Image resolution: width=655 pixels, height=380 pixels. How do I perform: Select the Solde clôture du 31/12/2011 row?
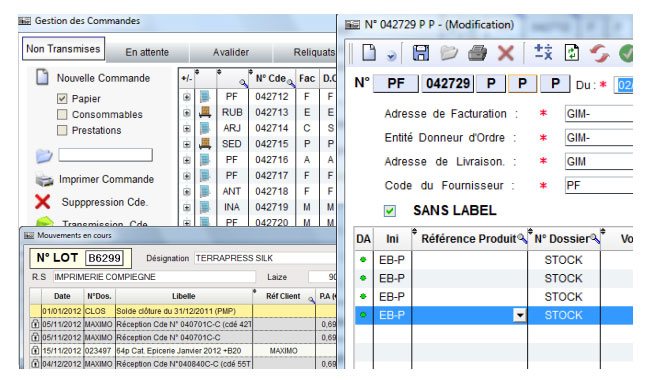click(x=183, y=311)
